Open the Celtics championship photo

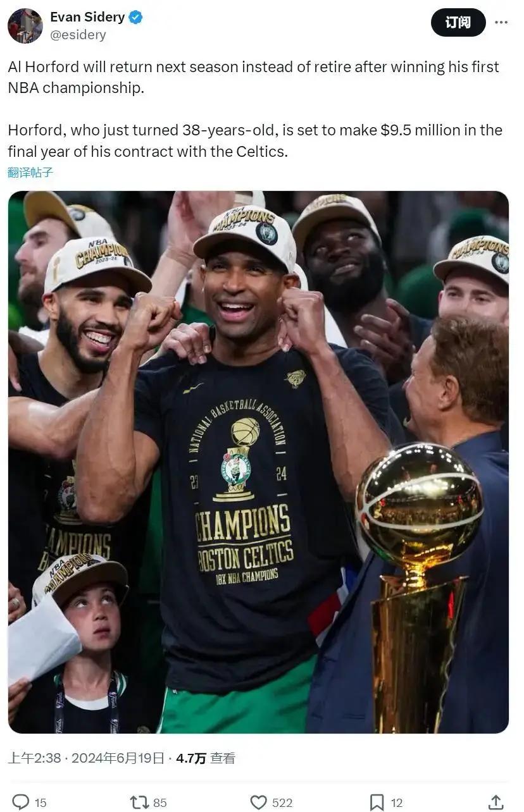pyautogui.click(x=258, y=462)
